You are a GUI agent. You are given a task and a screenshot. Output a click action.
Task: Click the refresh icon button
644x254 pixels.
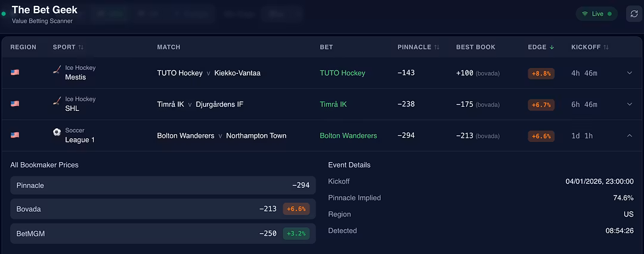pos(634,14)
